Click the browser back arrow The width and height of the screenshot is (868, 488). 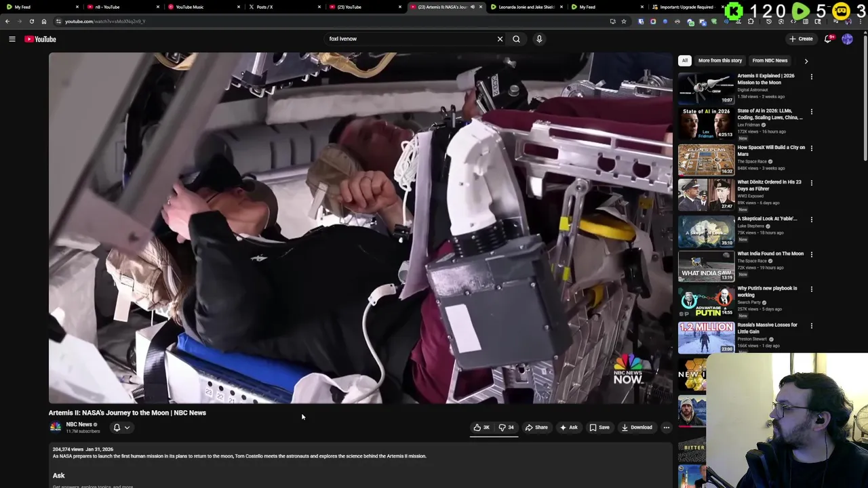(7, 22)
